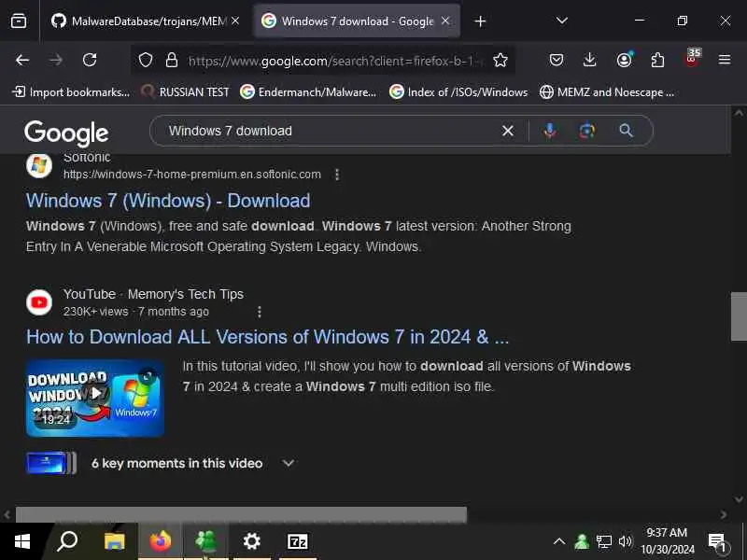
Task: Click YouTube · Memory's Tech Tips source
Action: pyautogui.click(x=153, y=294)
